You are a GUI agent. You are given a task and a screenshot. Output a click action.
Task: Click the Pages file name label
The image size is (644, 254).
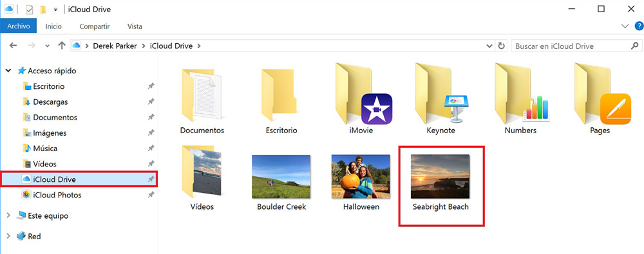[600, 131]
